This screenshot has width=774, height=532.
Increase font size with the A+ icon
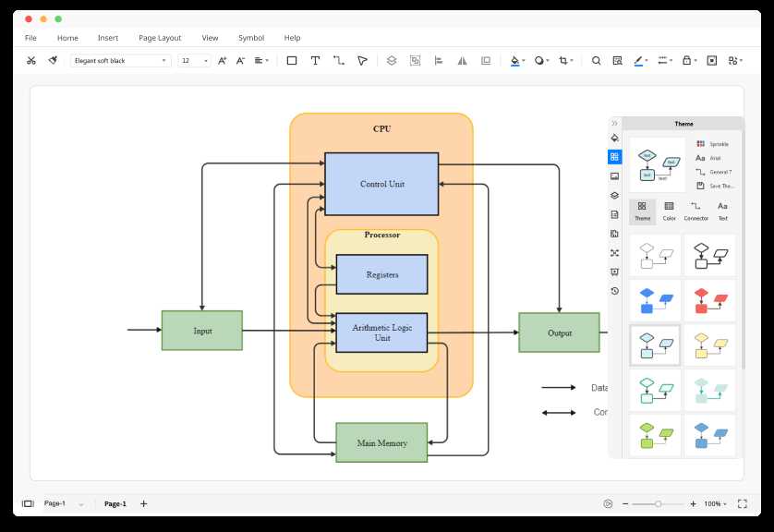point(222,60)
